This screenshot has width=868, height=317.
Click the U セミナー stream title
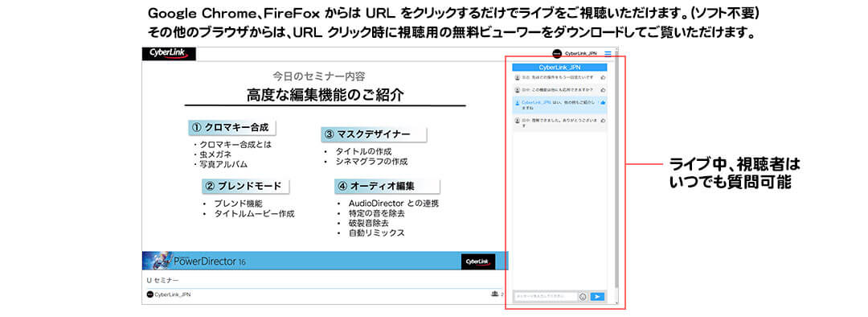tap(162, 281)
